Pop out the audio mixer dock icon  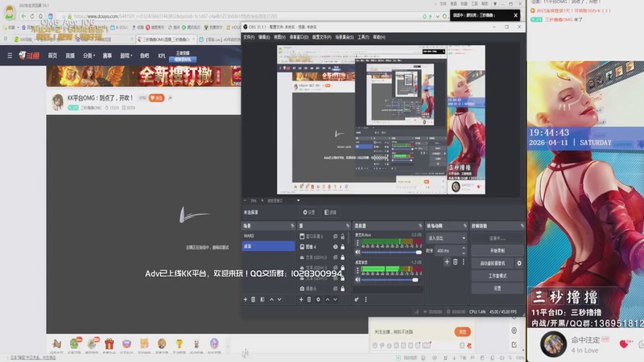click(x=419, y=226)
